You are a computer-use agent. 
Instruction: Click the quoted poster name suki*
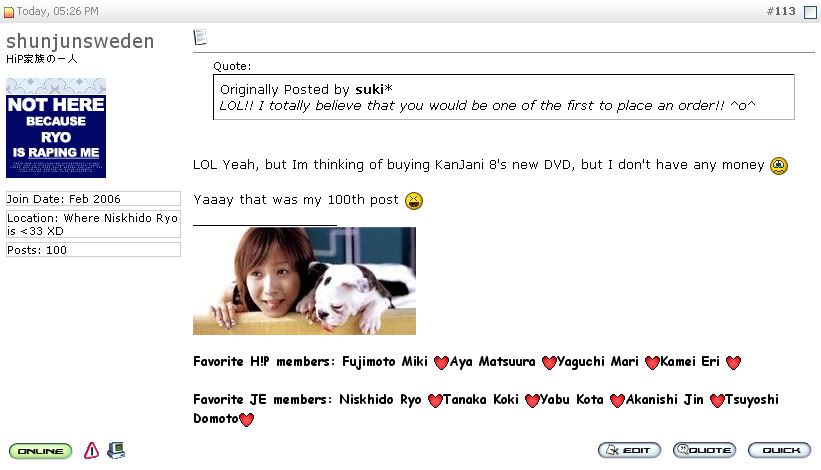[374, 89]
